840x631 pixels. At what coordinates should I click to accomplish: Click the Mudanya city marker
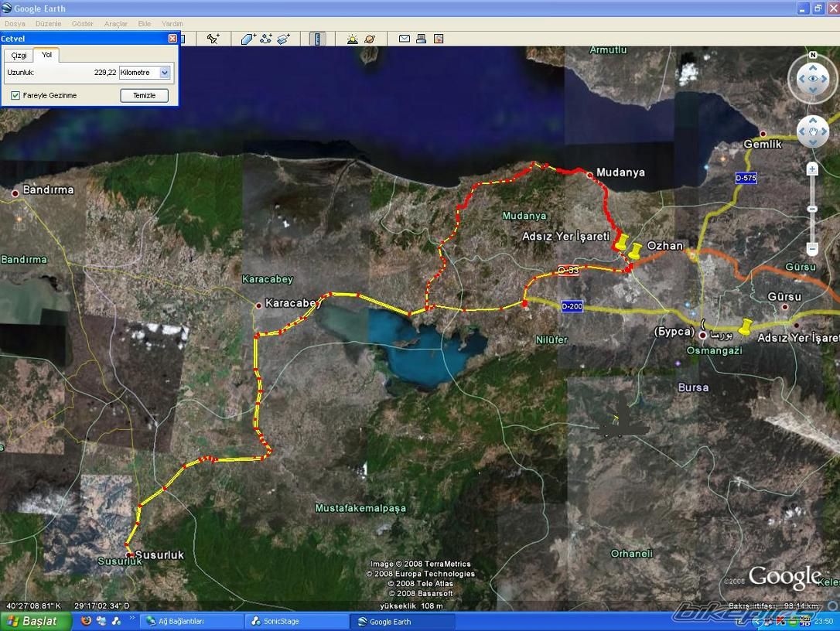coord(590,175)
